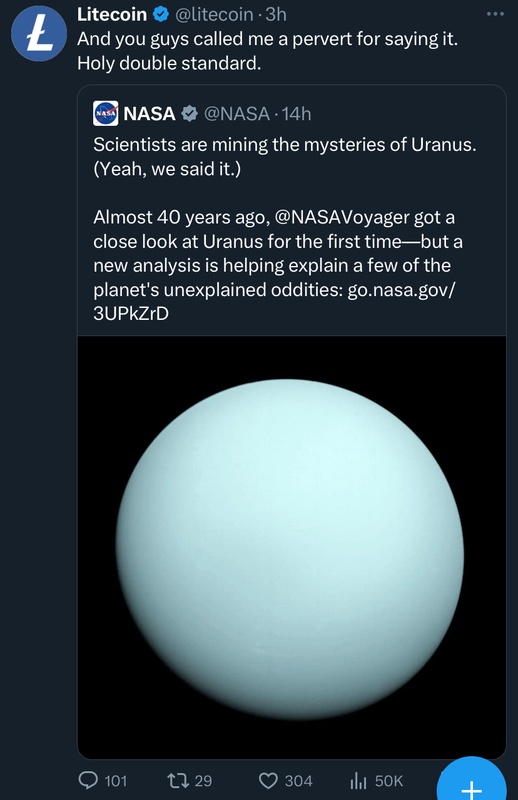The image size is (518, 800).
Task: Click NASA's verified checkmark badge
Action: [x=190, y=113]
